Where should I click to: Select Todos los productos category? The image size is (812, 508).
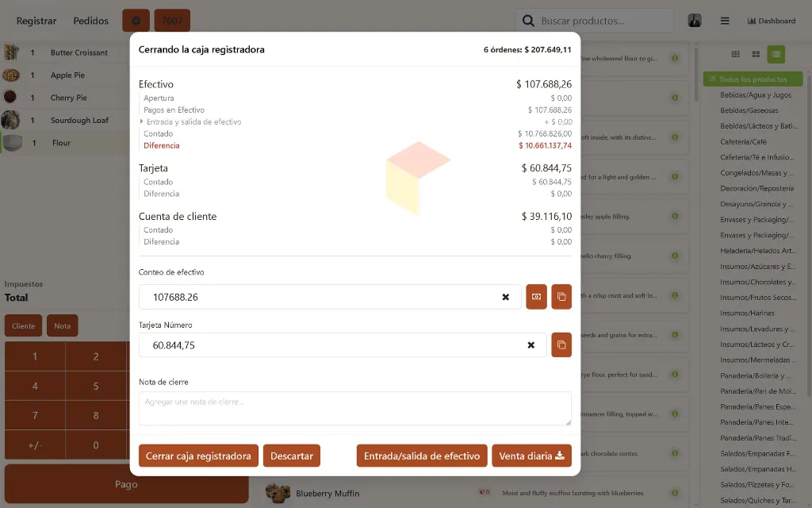point(753,79)
